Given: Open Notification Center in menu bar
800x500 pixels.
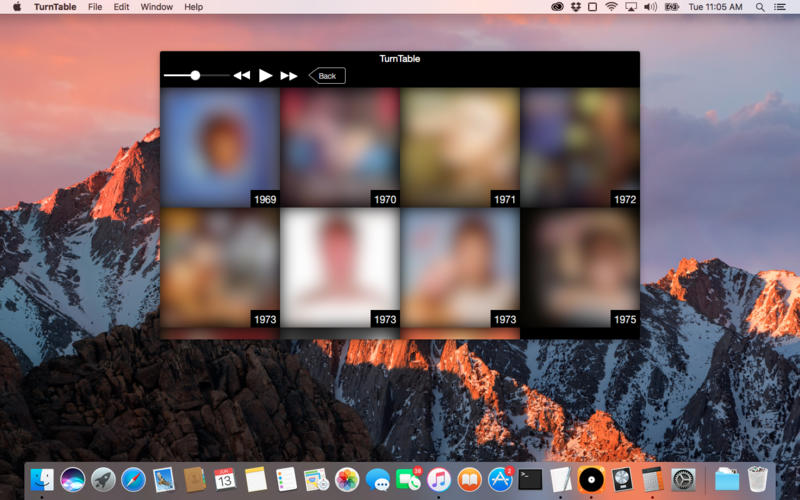Looking at the screenshot, I should click(782, 7).
